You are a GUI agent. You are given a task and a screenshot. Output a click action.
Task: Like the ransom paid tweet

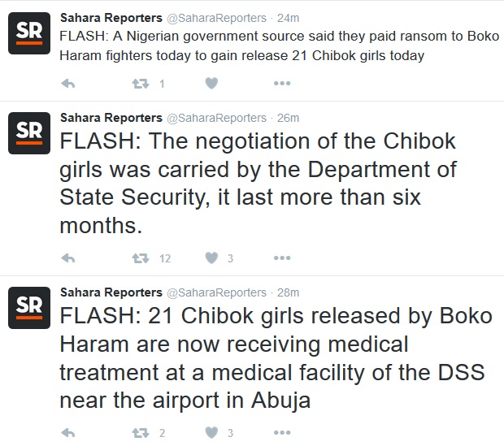tap(211, 83)
